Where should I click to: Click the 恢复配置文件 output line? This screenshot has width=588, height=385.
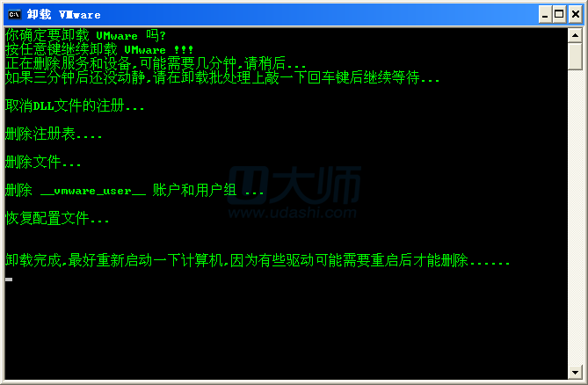coord(57,218)
